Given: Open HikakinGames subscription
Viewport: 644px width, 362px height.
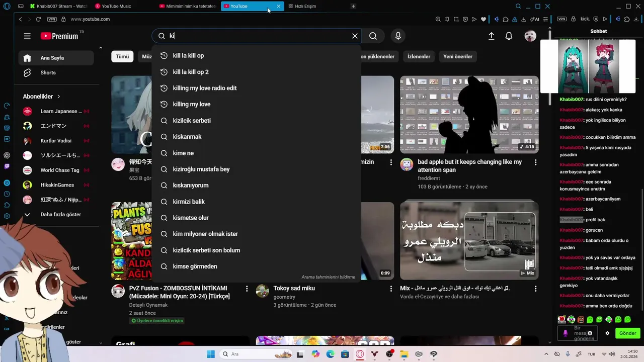Looking at the screenshot, I should [x=56, y=185].
